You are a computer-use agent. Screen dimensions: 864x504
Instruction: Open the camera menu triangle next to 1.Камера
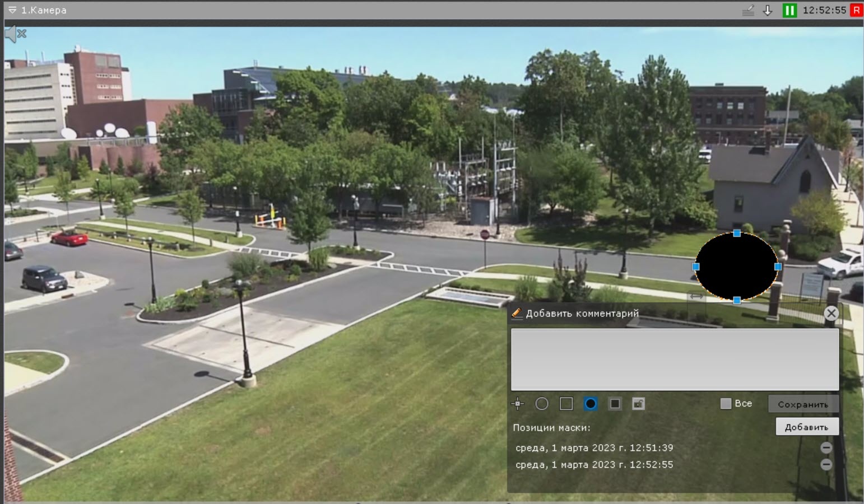click(x=12, y=10)
